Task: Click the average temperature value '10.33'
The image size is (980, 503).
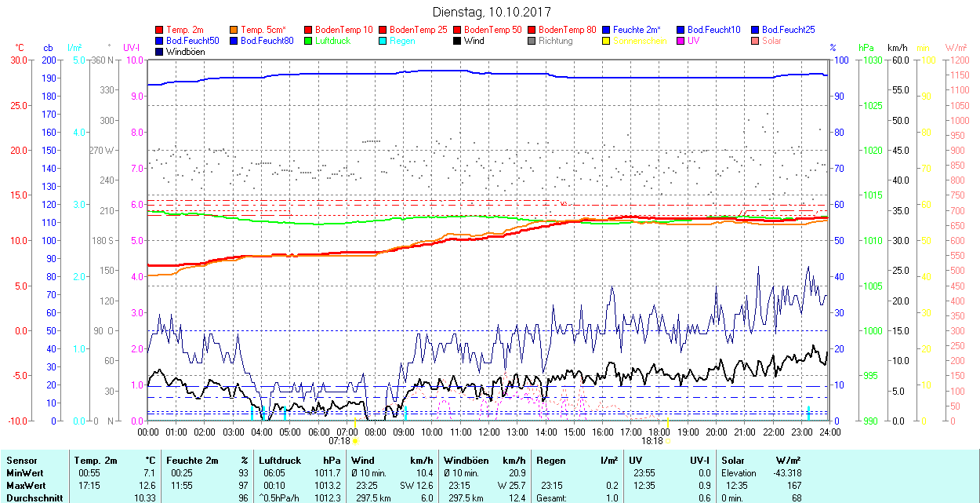Action: [x=144, y=498]
